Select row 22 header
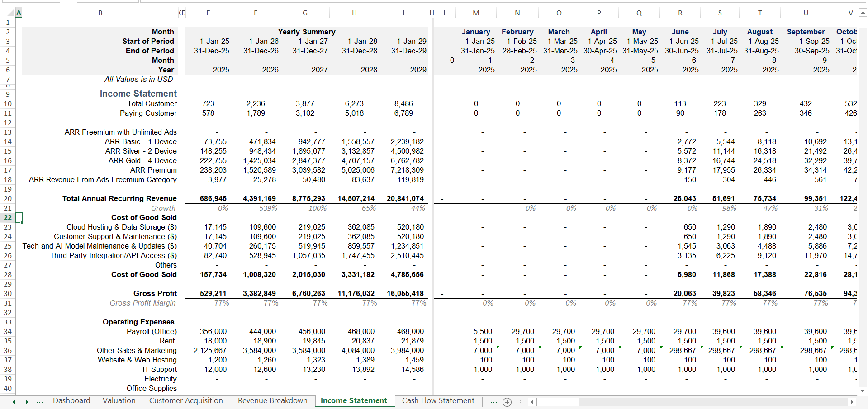Viewport: 868px width, 409px height. (x=8, y=218)
